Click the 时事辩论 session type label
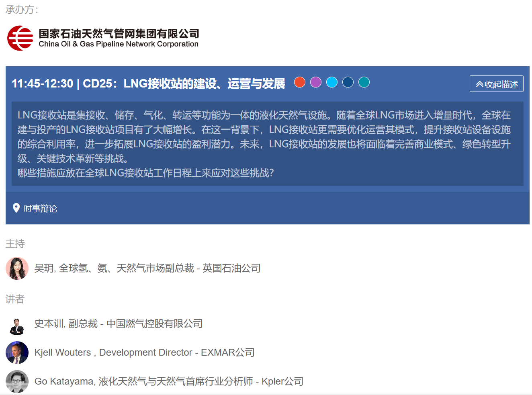 (x=40, y=208)
